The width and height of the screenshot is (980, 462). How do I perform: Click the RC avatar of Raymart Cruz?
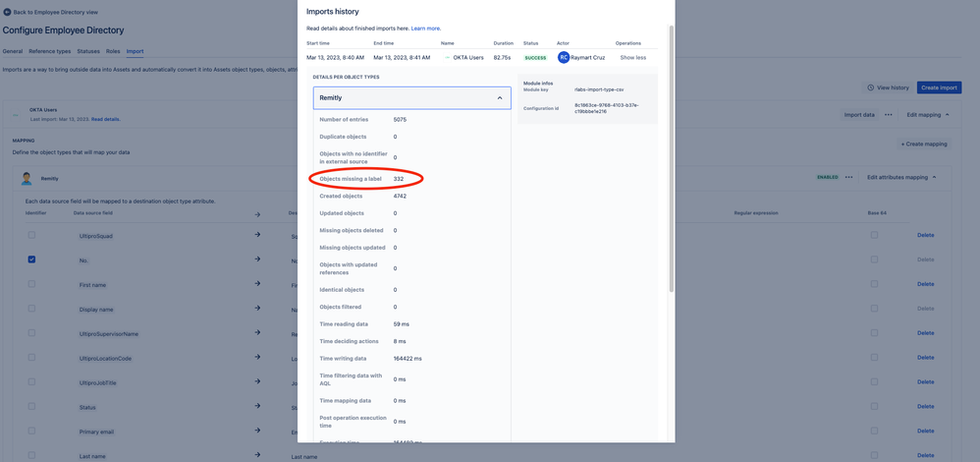[x=564, y=58]
